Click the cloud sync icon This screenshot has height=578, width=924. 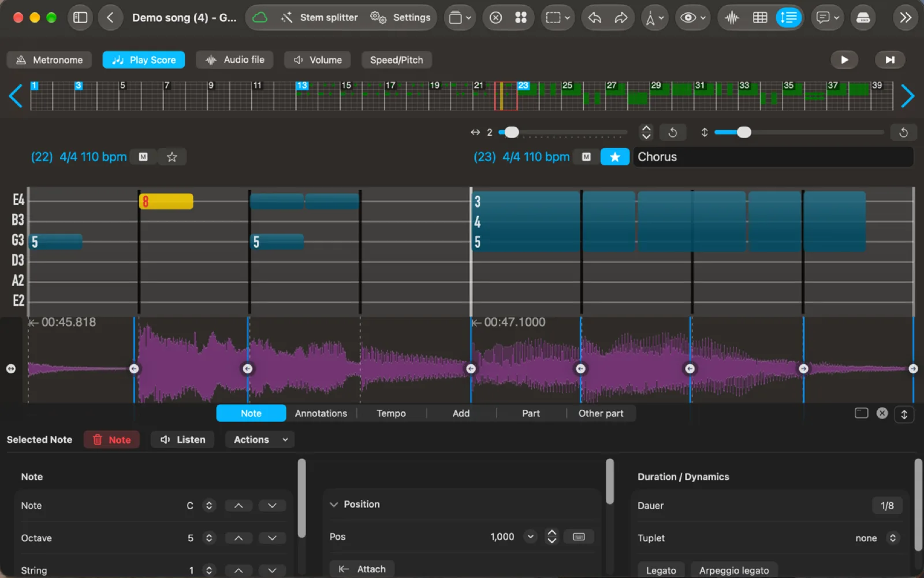[260, 17]
